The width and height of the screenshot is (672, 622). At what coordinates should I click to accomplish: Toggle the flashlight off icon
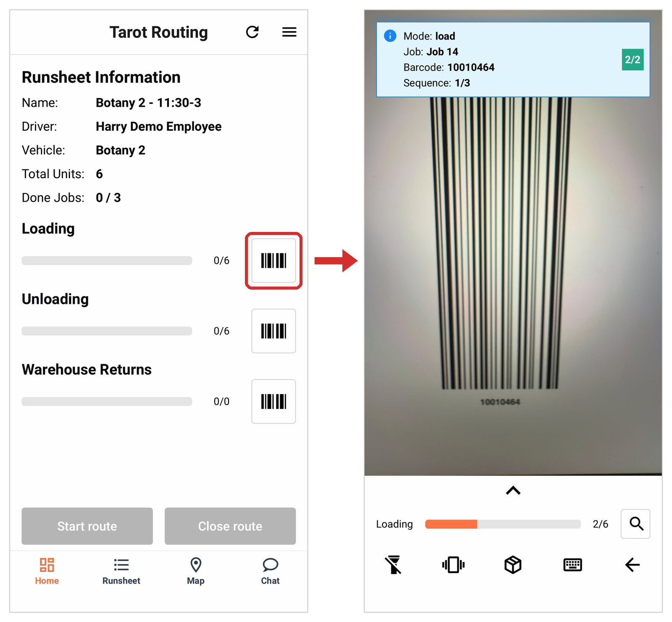coord(394,565)
